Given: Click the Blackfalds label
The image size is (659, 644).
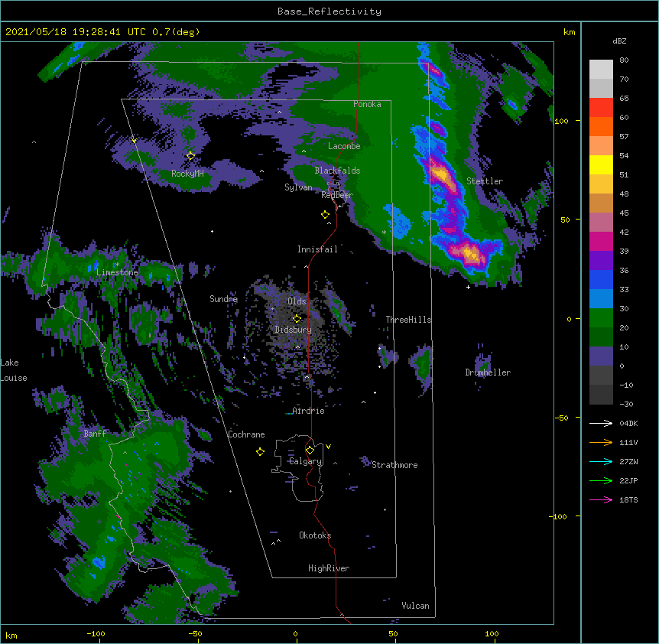Looking at the screenshot, I should coord(337,171).
